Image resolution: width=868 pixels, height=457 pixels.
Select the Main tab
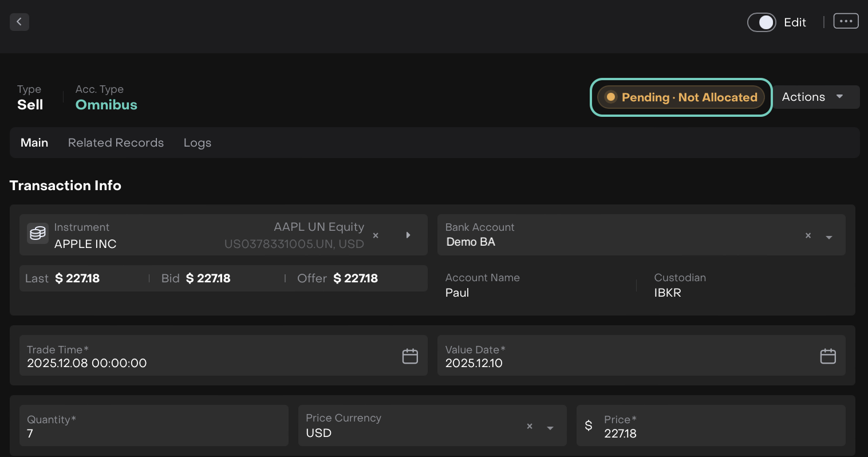point(34,143)
